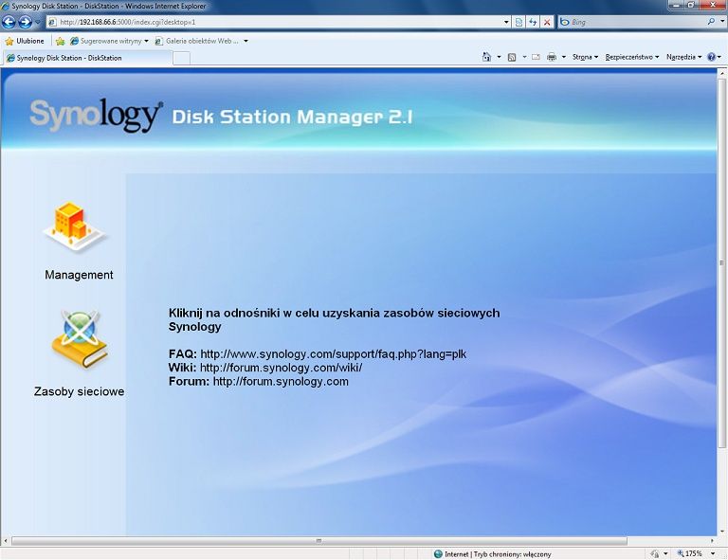Open the Strona menu
This screenshot has width=728, height=560.
pos(585,57)
